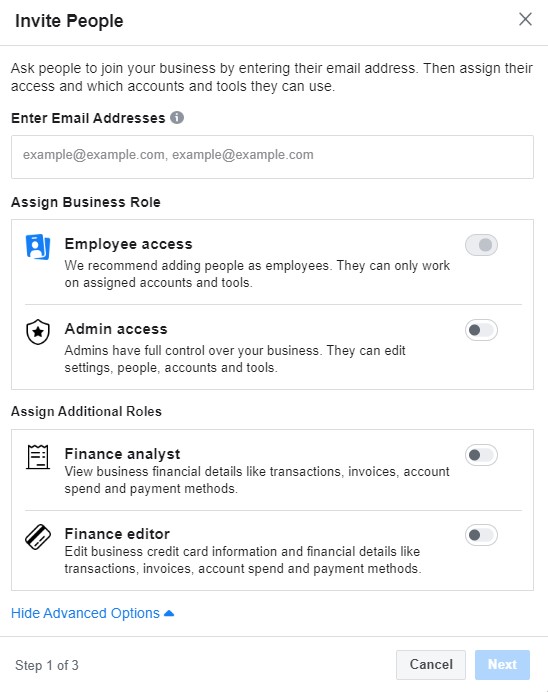
Task: Click the Admin access shield star icon
Action: tap(38, 331)
